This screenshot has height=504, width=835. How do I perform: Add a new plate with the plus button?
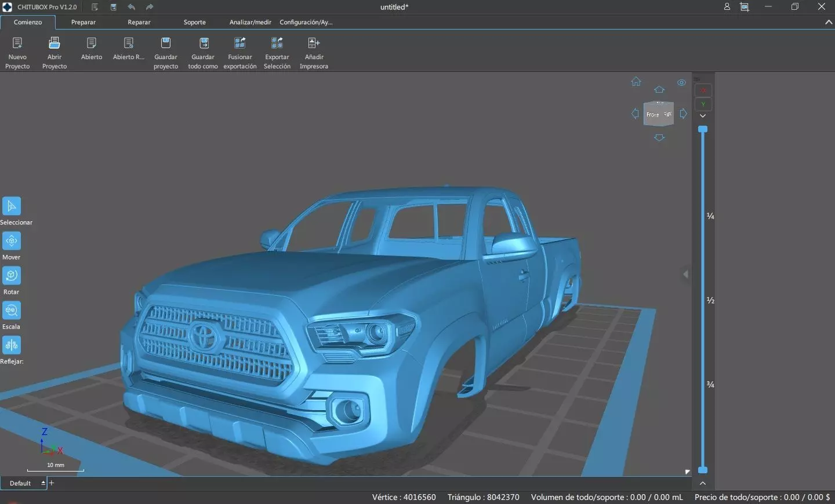coord(51,483)
